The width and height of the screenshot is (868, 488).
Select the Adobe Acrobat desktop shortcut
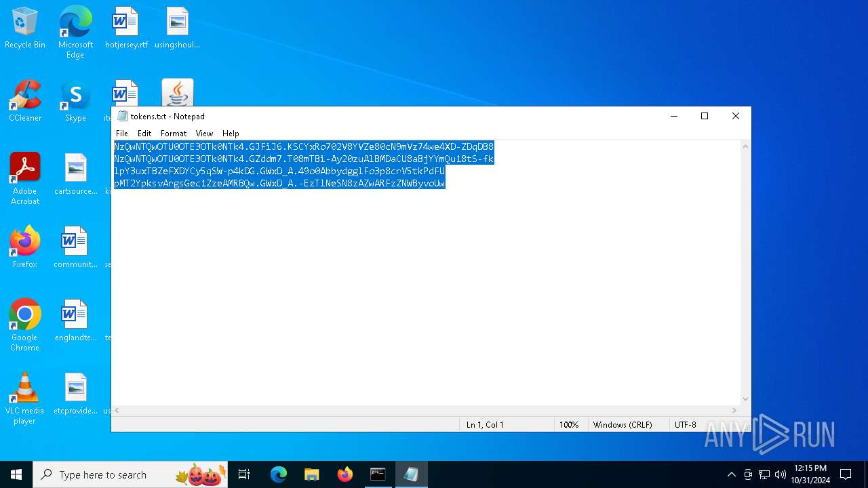click(25, 179)
